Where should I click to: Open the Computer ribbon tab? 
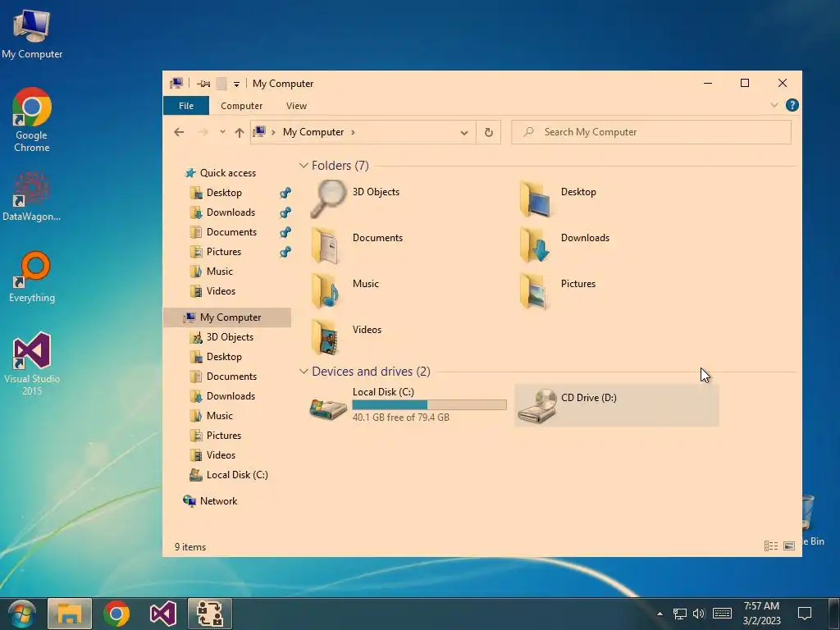(x=242, y=106)
